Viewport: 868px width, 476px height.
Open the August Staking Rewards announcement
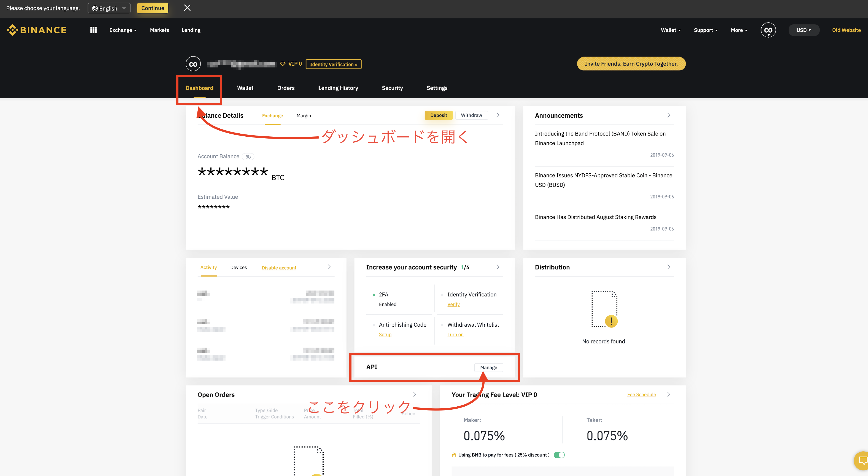[595, 217]
